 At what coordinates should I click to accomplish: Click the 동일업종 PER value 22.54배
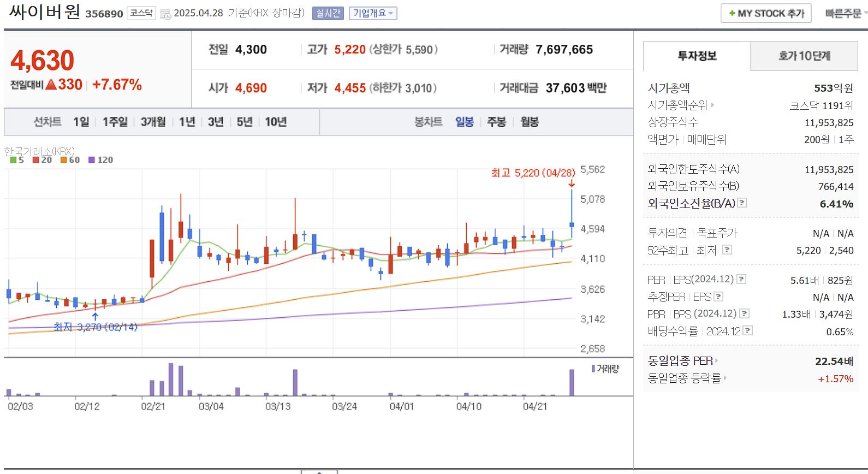[x=834, y=361]
